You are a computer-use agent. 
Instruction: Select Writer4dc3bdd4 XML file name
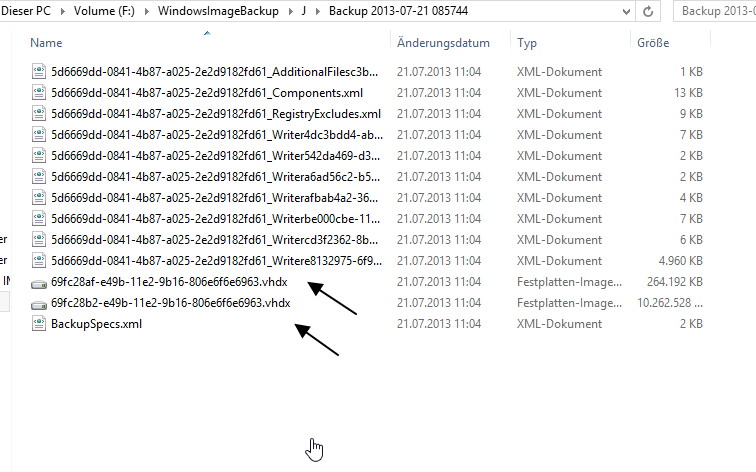click(217, 135)
